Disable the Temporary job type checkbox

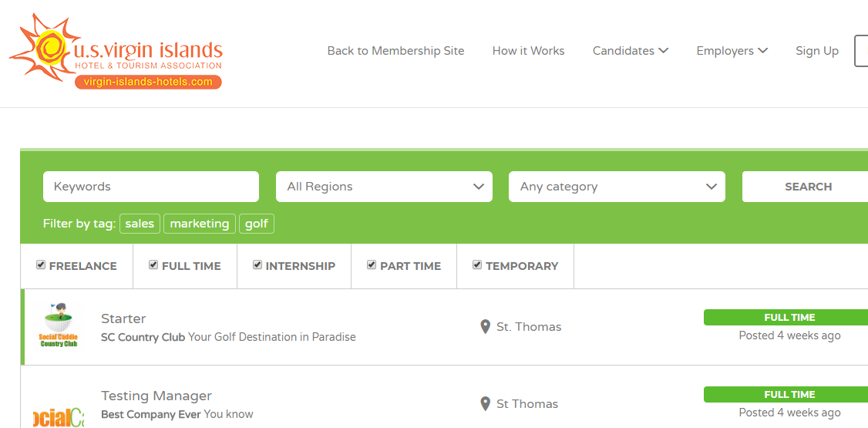tap(477, 265)
